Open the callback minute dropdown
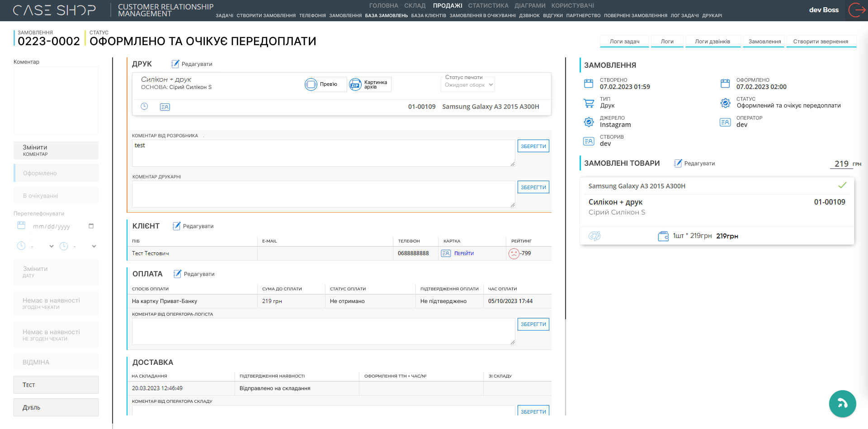The width and height of the screenshot is (868, 429). tap(85, 246)
